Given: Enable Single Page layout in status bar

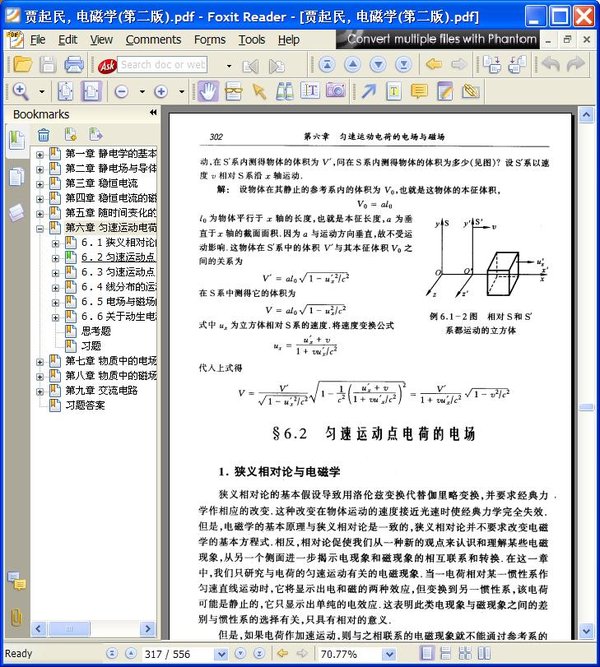Looking at the screenshot, I should [426, 653].
